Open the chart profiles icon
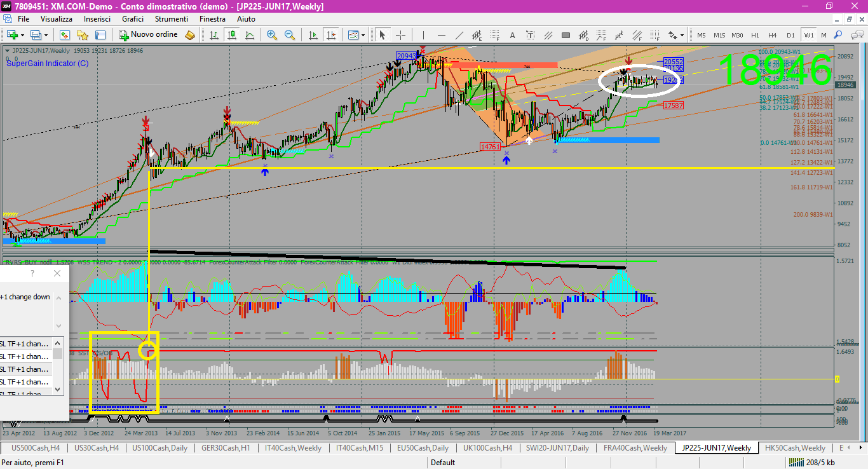 click(x=36, y=35)
